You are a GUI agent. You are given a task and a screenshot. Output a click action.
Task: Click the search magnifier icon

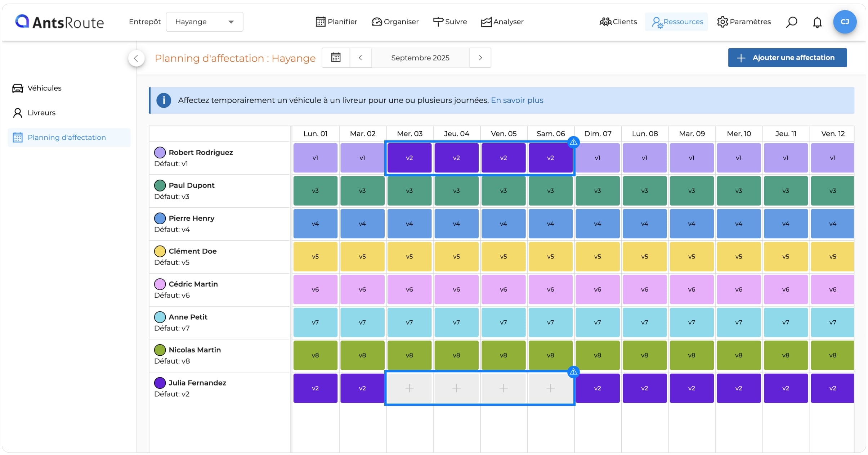[x=791, y=22]
